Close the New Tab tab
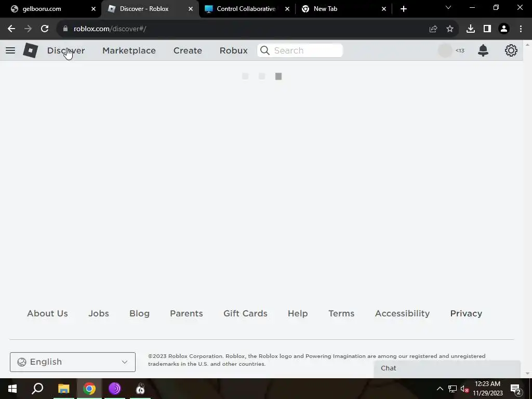The height and width of the screenshot is (399, 532). pos(384,9)
